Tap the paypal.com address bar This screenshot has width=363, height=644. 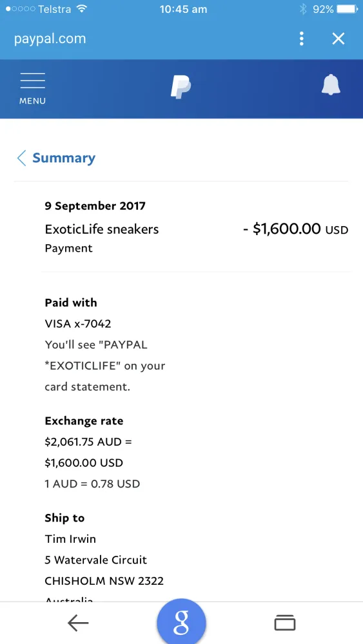tap(50, 39)
